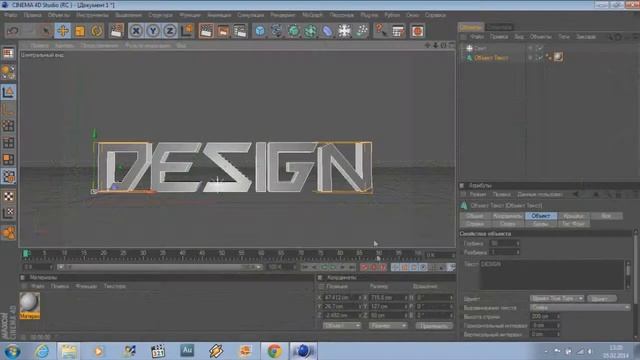Select Polygons mode orange cube icon
Image resolution: width=640 pixels, height=360 pixels.
tap(8, 160)
